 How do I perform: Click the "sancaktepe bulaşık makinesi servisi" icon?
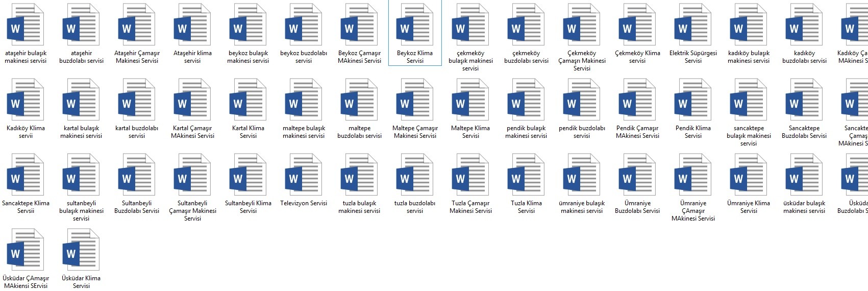[748, 100]
